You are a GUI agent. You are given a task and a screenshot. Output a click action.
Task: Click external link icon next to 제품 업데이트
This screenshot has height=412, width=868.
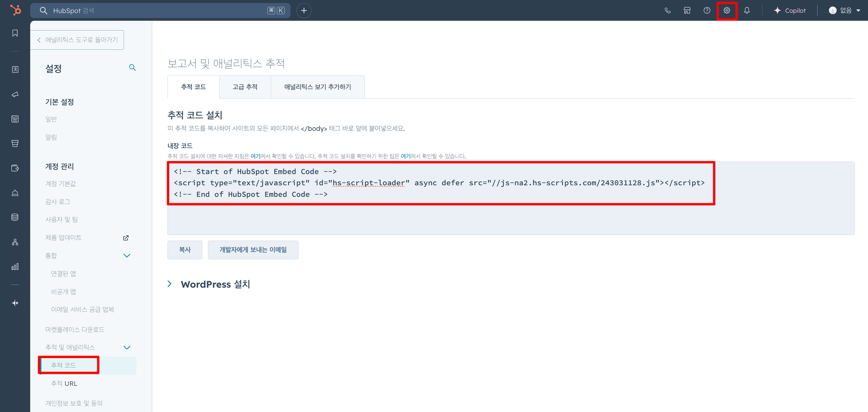coord(126,238)
